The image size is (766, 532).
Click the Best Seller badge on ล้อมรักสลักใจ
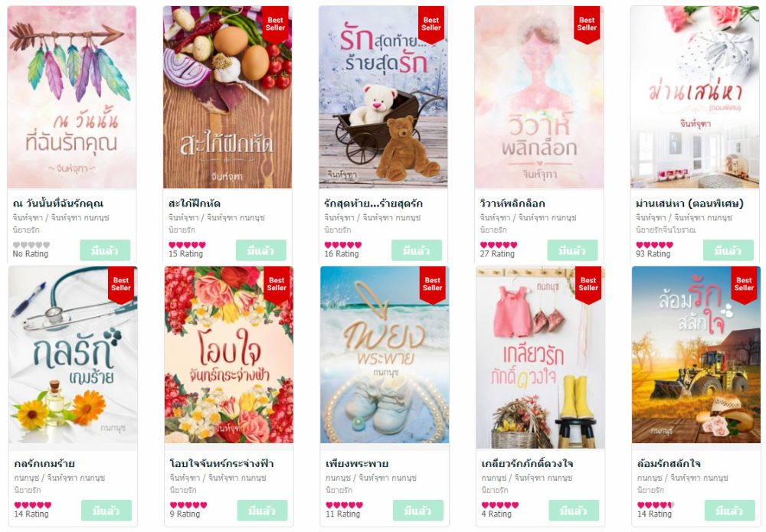[x=744, y=285]
